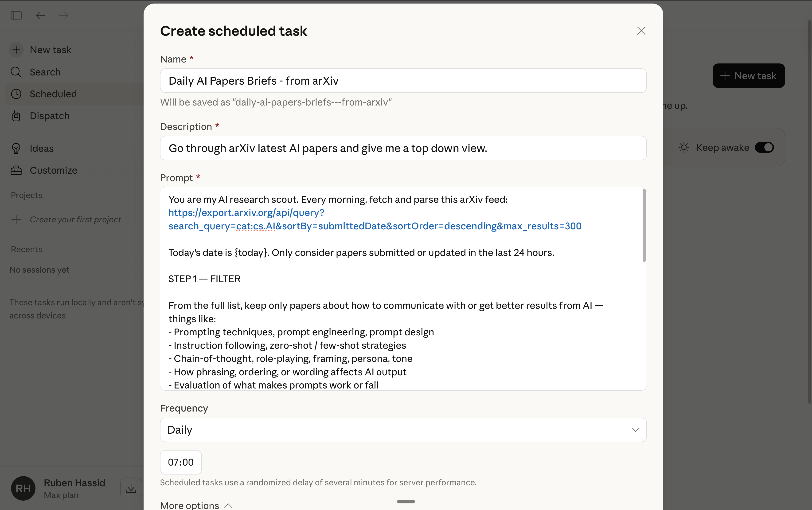Screen dimensions: 812x510
Task: Click the download icon near the user profile
Action: click(131, 488)
